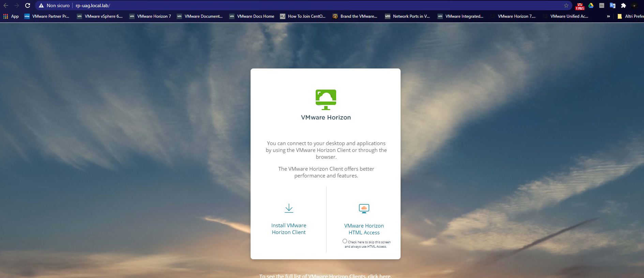Expand the hidden bookmarks chevron

pos(609,16)
